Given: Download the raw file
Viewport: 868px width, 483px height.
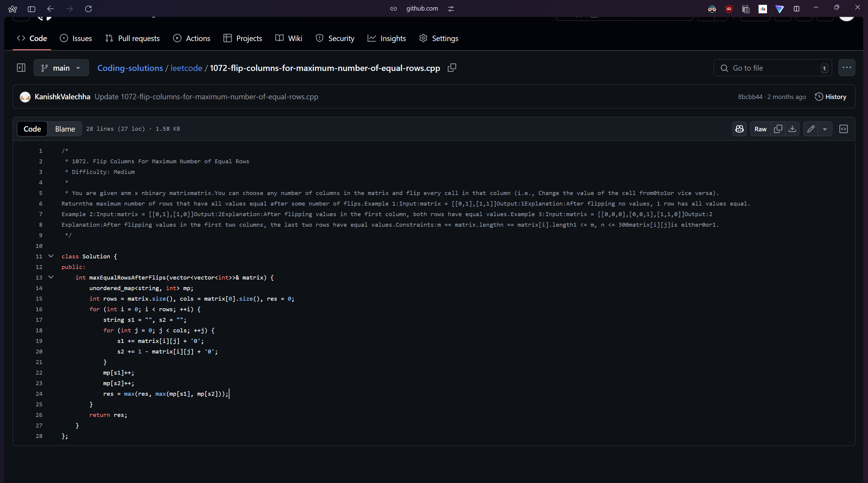Looking at the screenshot, I should (x=792, y=129).
